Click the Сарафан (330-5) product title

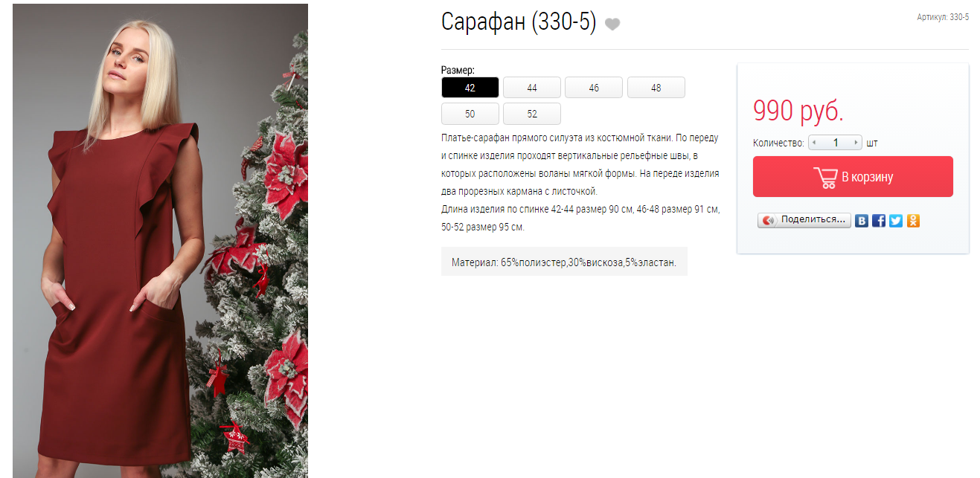point(519,22)
